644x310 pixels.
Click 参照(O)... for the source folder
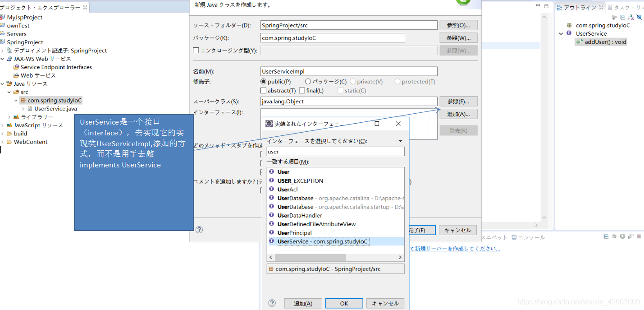(458, 25)
